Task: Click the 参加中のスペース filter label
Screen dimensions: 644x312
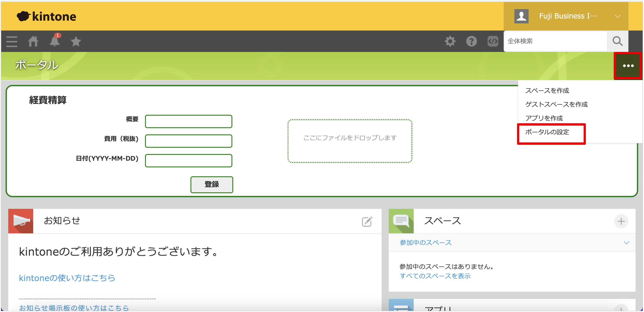Action: [x=425, y=242]
